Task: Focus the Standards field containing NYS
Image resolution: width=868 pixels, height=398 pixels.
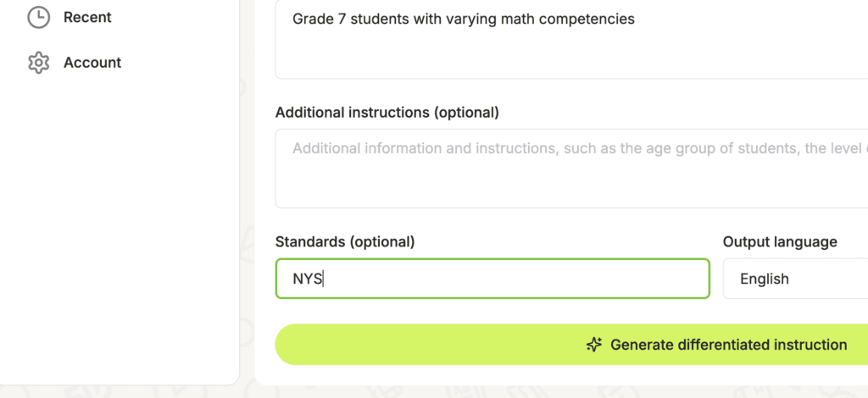Action: click(492, 279)
